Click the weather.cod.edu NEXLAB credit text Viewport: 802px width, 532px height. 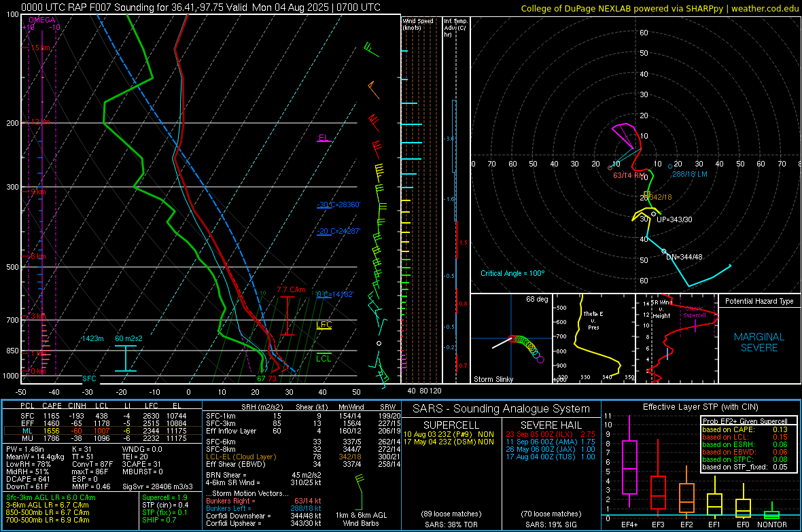tap(659, 8)
